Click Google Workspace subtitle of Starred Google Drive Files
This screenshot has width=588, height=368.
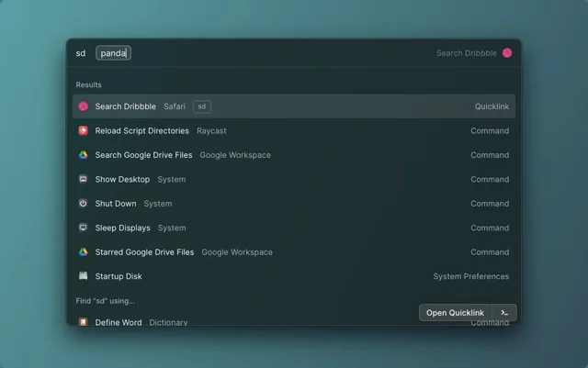click(x=237, y=252)
